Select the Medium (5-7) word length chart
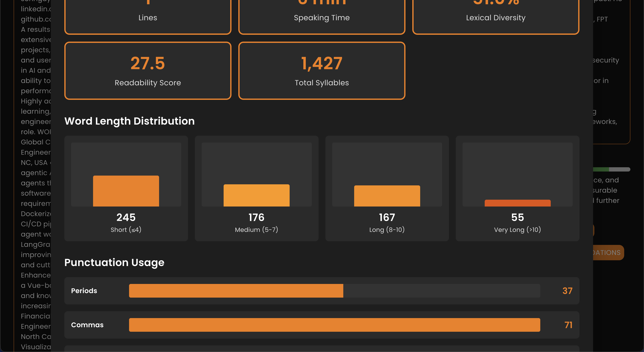644x352 pixels. 256,189
